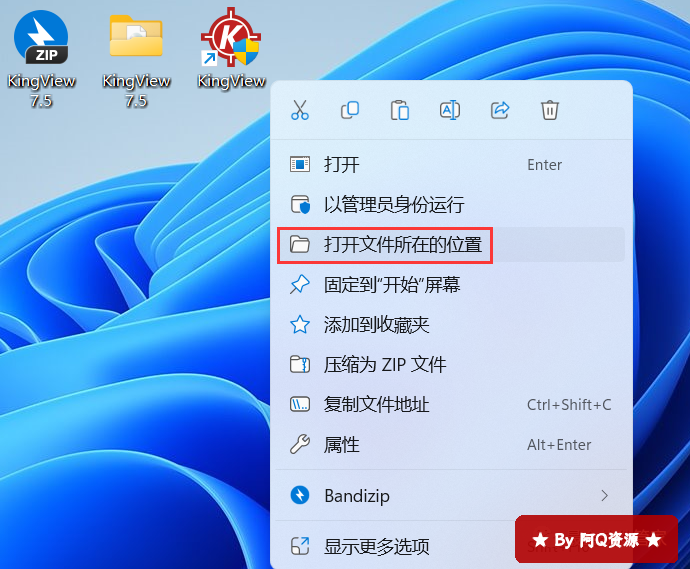Choose 以管理员身份运行 menu entry

[x=451, y=205]
